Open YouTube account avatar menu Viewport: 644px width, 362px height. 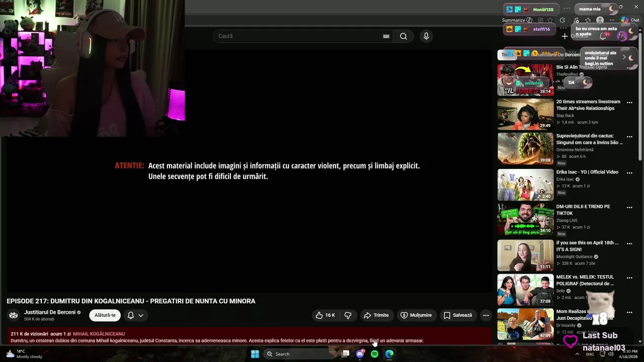[622, 36]
